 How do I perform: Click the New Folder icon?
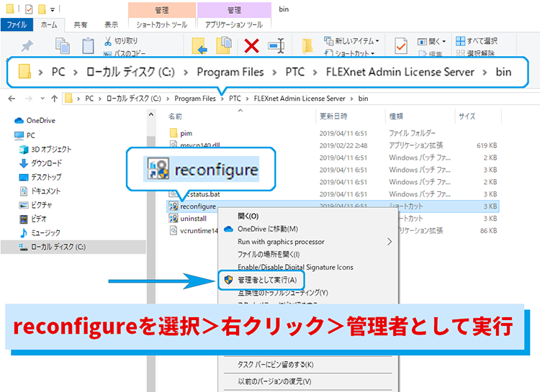307,46
